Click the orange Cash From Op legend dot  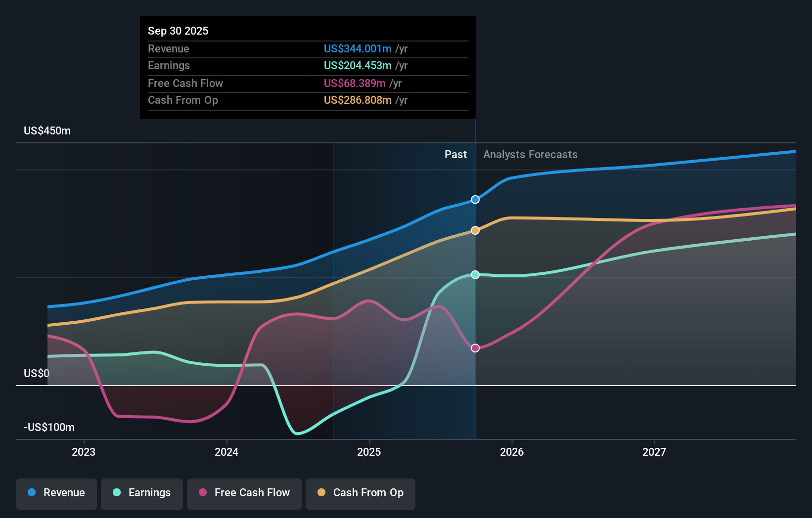pos(322,493)
